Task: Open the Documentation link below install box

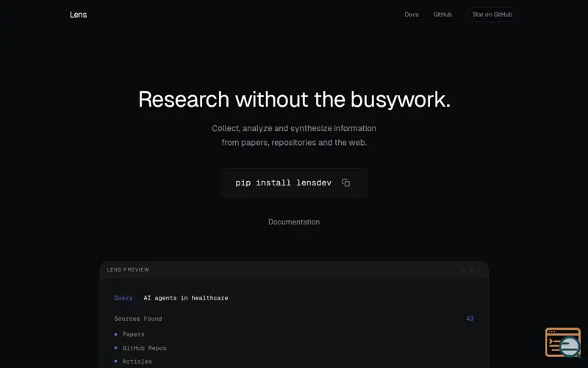Action: point(294,222)
